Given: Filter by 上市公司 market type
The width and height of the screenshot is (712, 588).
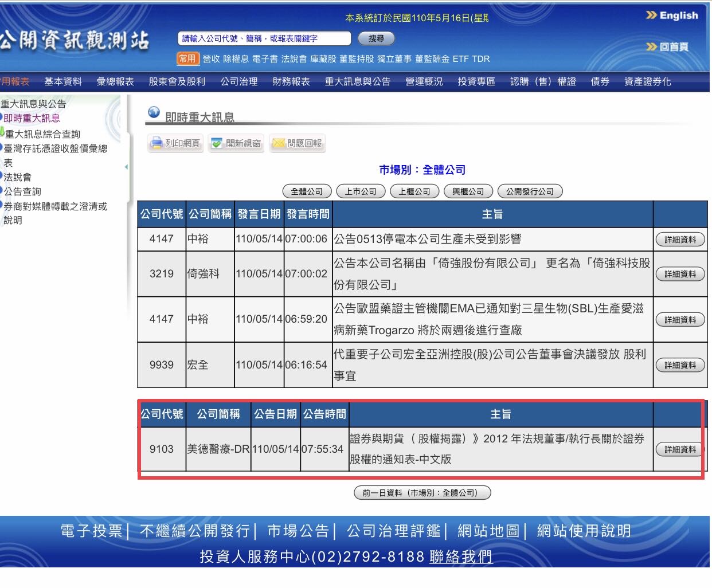Looking at the screenshot, I should point(361,191).
